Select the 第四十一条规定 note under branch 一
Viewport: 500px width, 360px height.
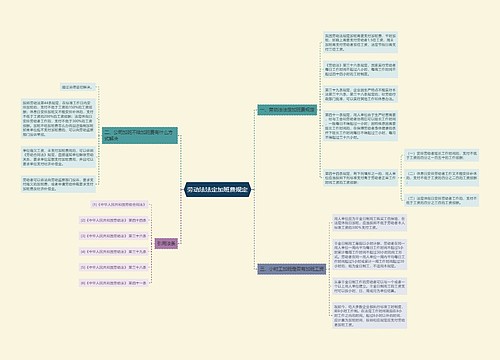click(360, 126)
